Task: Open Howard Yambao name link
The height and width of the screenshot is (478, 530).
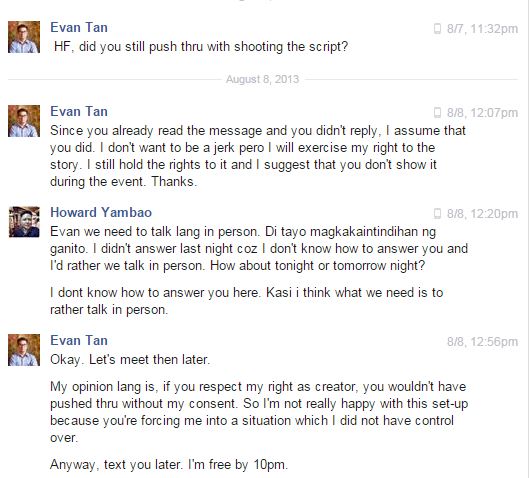Action: pos(101,213)
